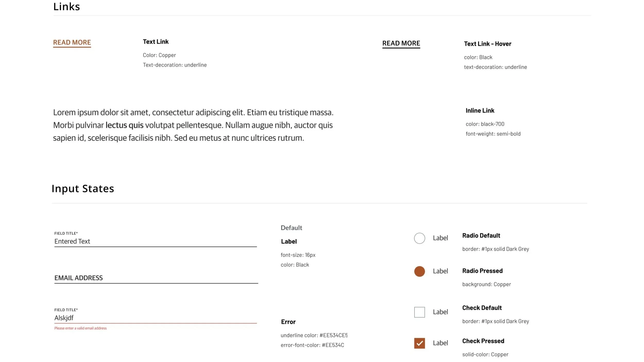Image resolution: width=644 pixels, height=362 pixels.
Task: Click the 'Inline Link' title
Action: click(x=480, y=110)
